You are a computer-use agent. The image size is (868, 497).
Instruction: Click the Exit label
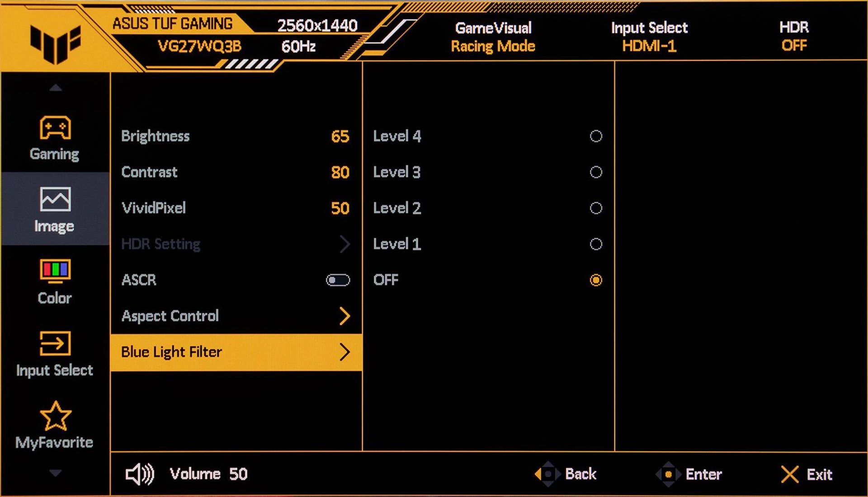[x=820, y=474]
